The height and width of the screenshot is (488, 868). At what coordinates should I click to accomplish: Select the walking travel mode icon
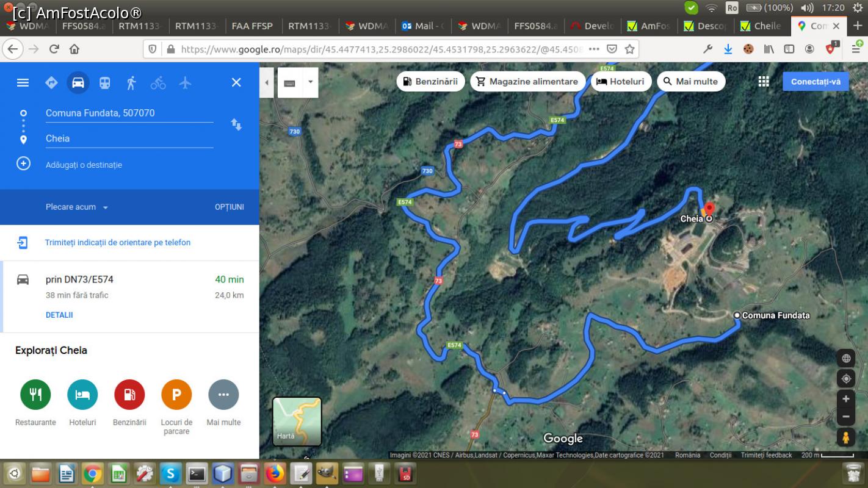pos(131,82)
